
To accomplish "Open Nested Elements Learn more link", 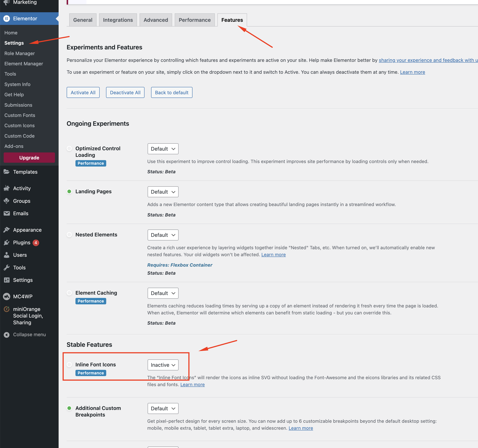I will tap(273, 255).
